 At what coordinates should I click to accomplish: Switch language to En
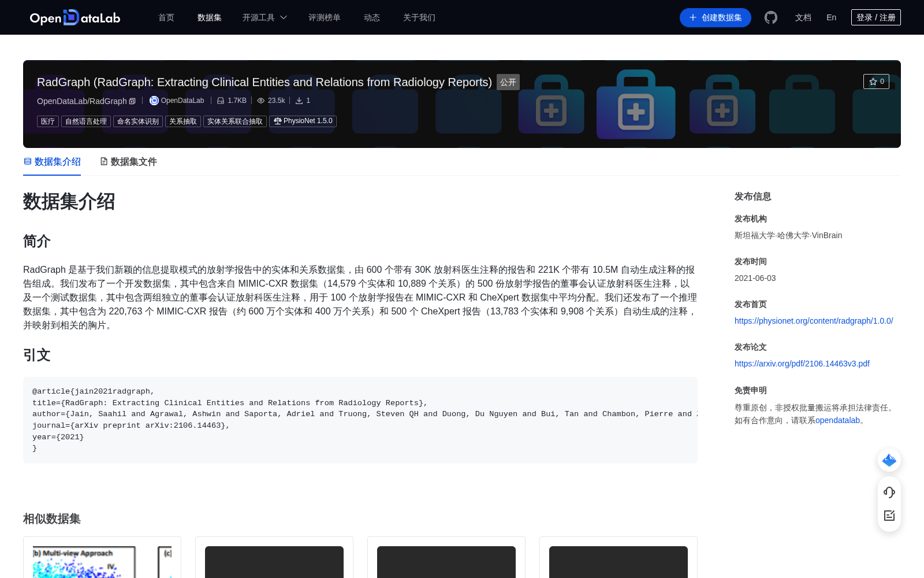[x=832, y=17]
